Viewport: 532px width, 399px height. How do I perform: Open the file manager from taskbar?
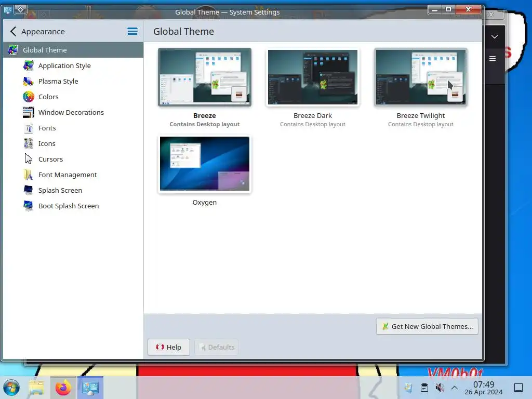pyautogui.click(x=37, y=388)
